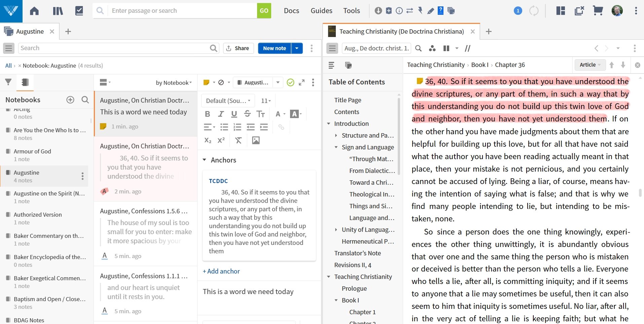The height and width of the screenshot is (324, 644).
Task: Click the GO search button
Action: tap(264, 11)
